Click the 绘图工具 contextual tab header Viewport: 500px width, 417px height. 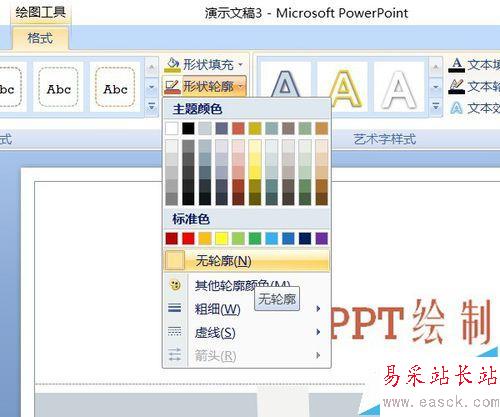pos(41,12)
